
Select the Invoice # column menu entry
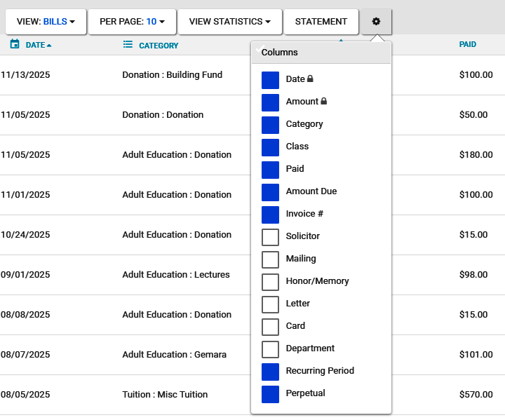tap(304, 214)
